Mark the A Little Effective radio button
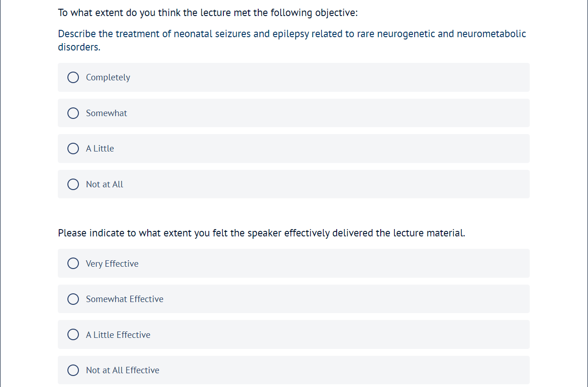The image size is (588, 387). [x=73, y=335]
